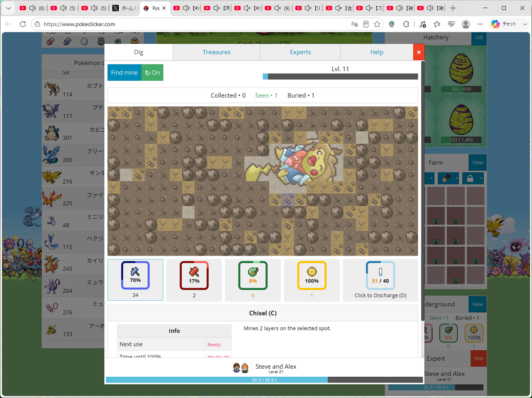Viewport: 532px width, 398px height.
Task: Click 'Steve and Alex' in the dialog footer
Action: pyautogui.click(x=276, y=366)
